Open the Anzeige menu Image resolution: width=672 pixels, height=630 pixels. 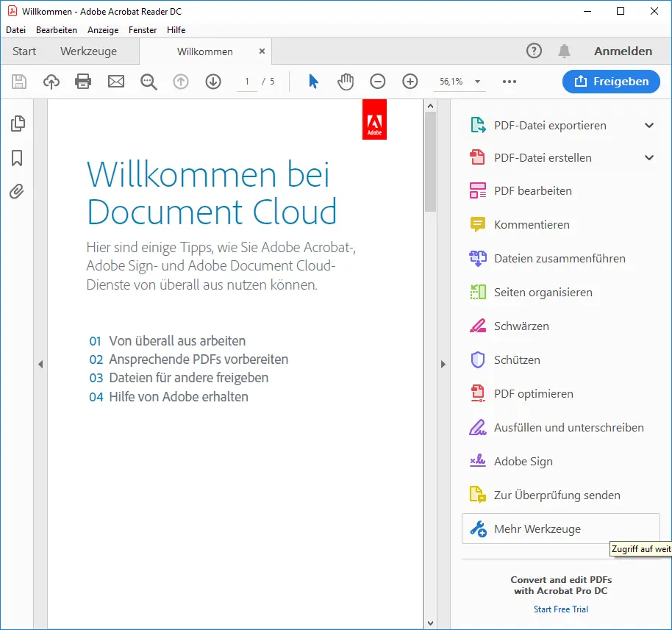coord(103,30)
